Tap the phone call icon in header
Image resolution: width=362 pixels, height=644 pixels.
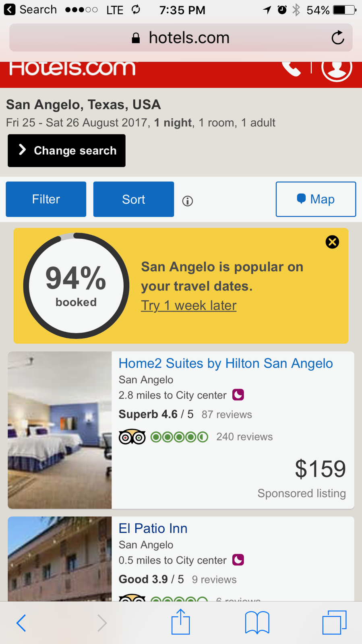(291, 68)
